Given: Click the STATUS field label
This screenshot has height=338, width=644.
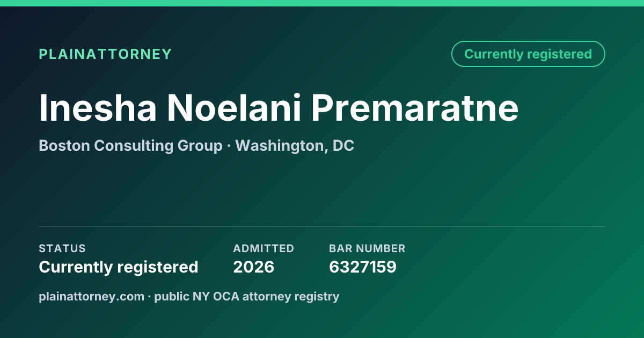Looking at the screenshot, I should [x=62, y=248].
